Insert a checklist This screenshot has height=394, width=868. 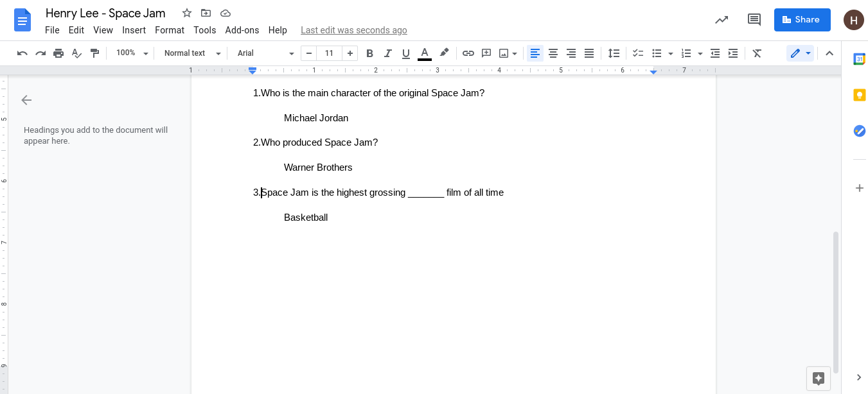[x=638, y=53]
